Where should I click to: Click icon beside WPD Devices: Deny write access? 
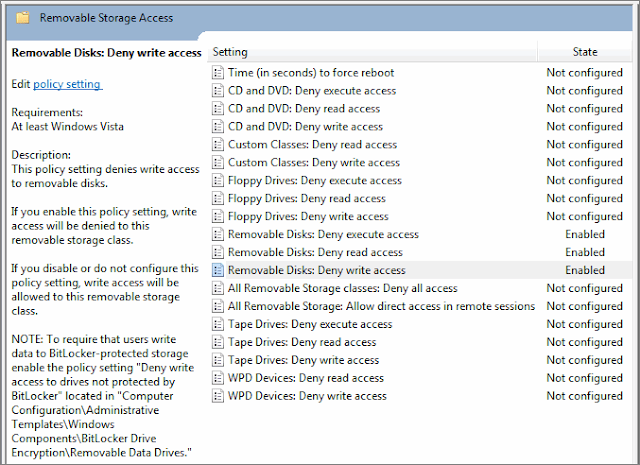tap(218, 396)
